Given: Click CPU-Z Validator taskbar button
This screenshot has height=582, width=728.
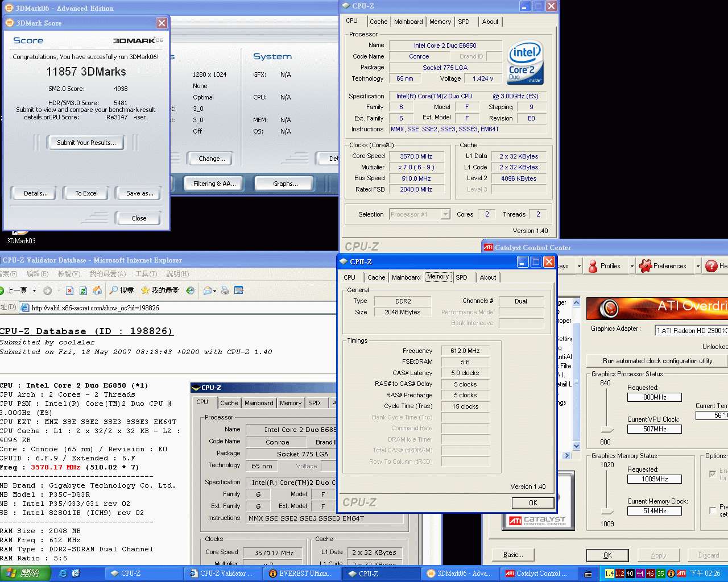Looking at the screenshot, I should tap(222, 573).
